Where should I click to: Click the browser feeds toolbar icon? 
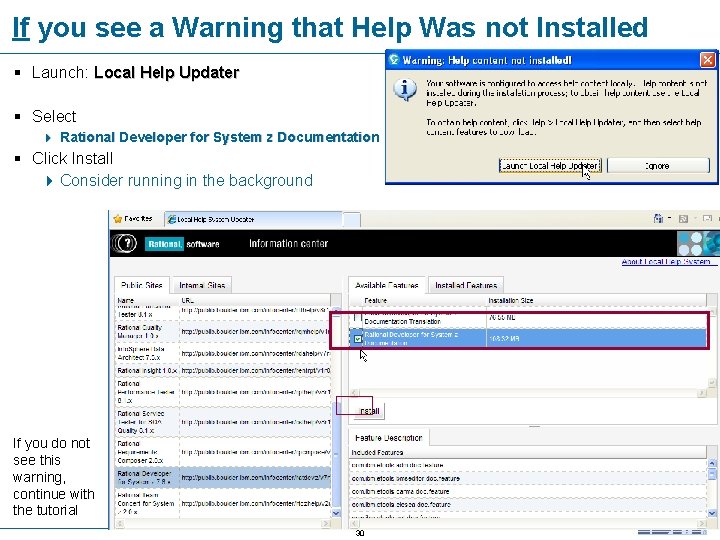683,219
